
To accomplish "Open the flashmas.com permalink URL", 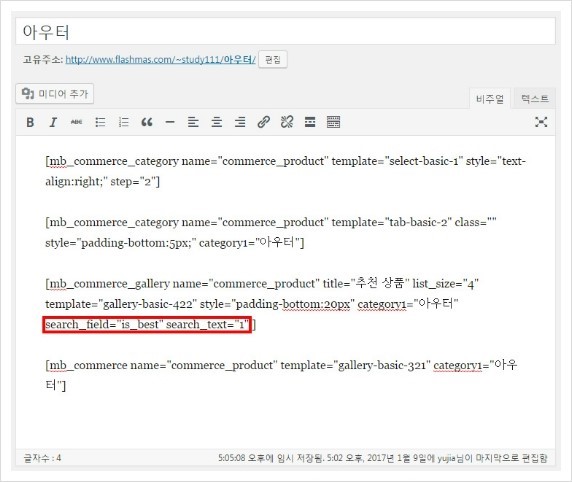I will (x=161, y=59).
